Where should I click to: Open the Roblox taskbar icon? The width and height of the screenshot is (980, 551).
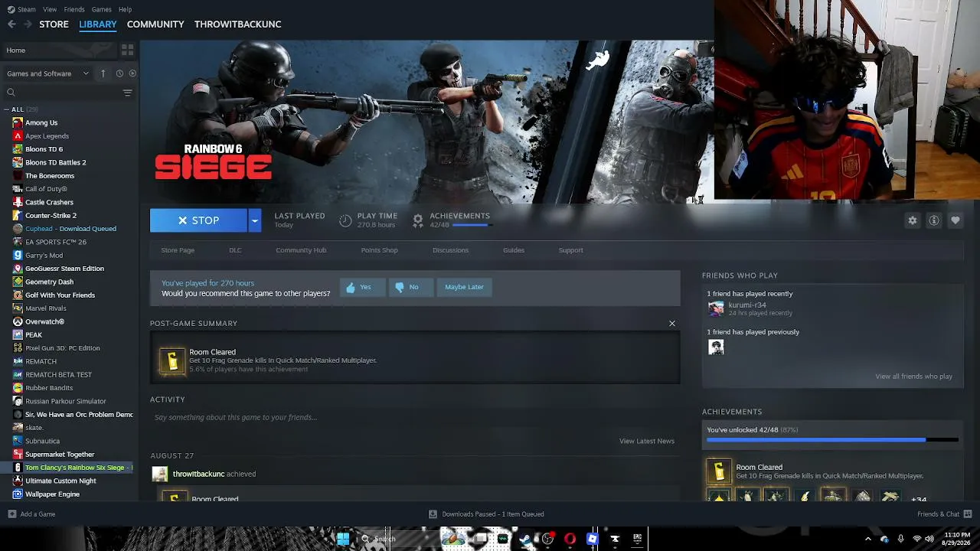click(592, 539)
